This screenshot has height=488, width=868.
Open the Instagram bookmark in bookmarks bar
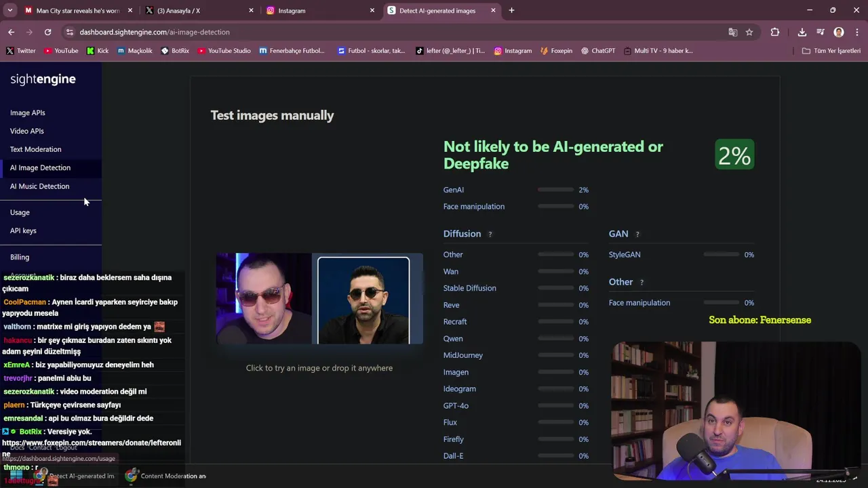pyautogui.click(x=513, y=51)
